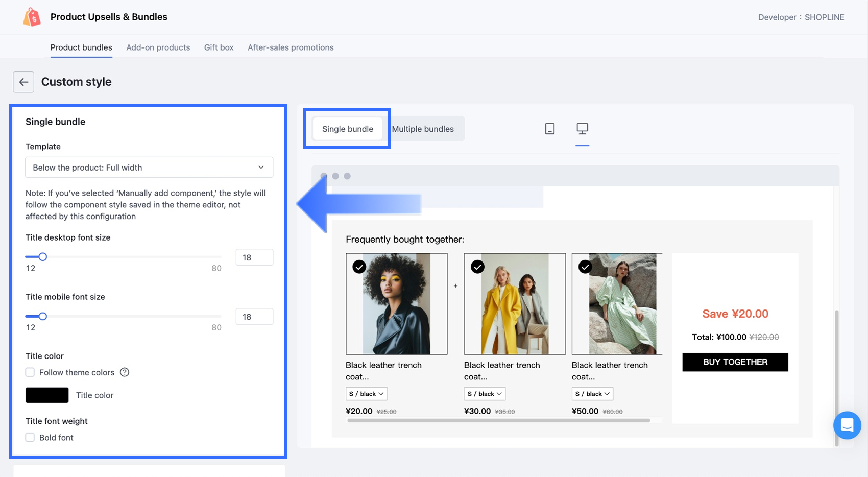This screenshot has width=868, height=477.
Task: Open variant dropdown under ¥50.00 product
Action: point(592,394)
